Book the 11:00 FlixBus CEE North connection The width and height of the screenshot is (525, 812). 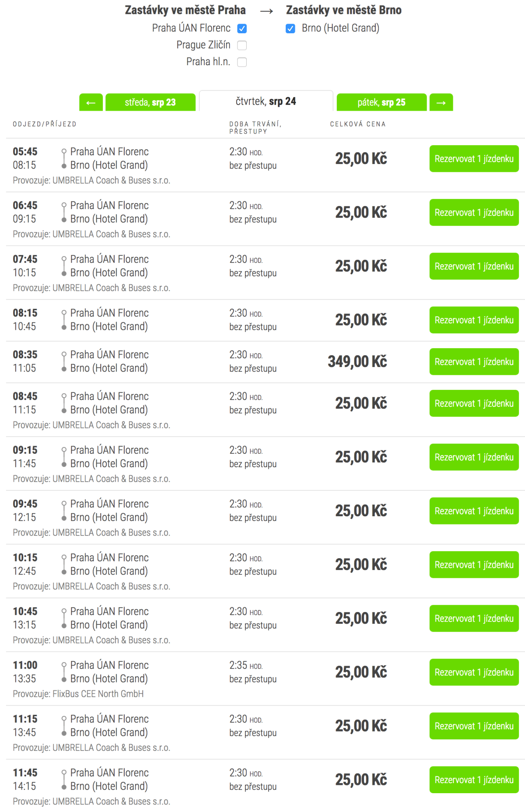point(474,672)
